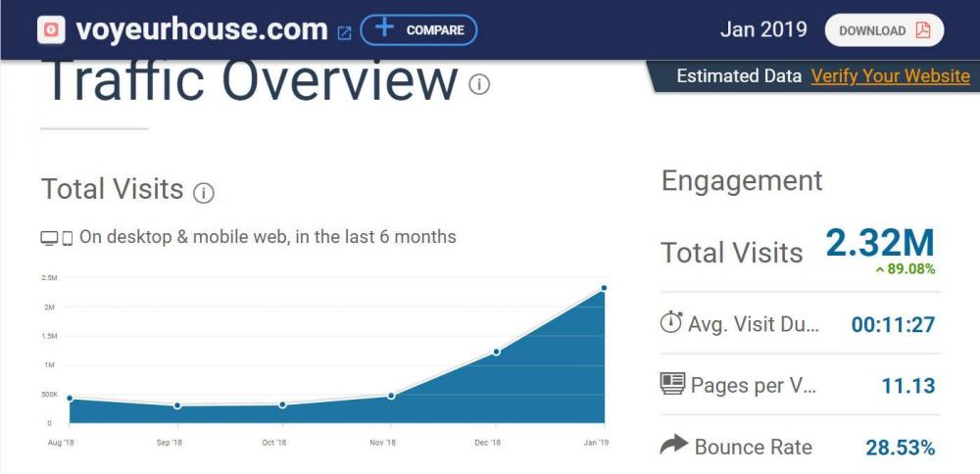Screen dimensions: 980x474
Task: Click the 2.32M total visits value
Action: pos(879,243)
